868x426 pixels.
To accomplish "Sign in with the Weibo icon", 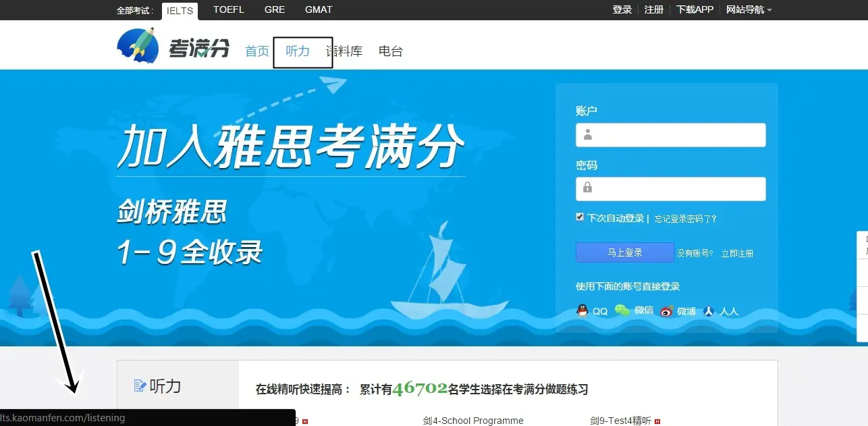I will pyautogui.click(x=667, y=311).
